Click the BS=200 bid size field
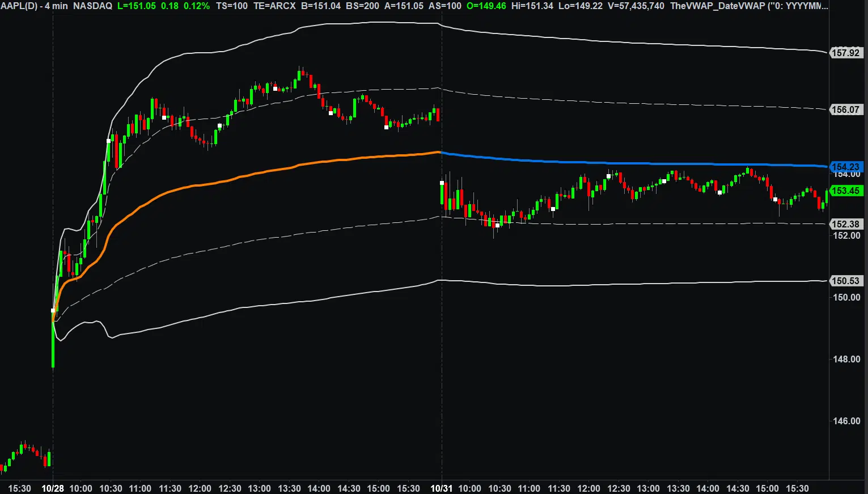This screenshot has height=494, width=868. click(362, 6)
